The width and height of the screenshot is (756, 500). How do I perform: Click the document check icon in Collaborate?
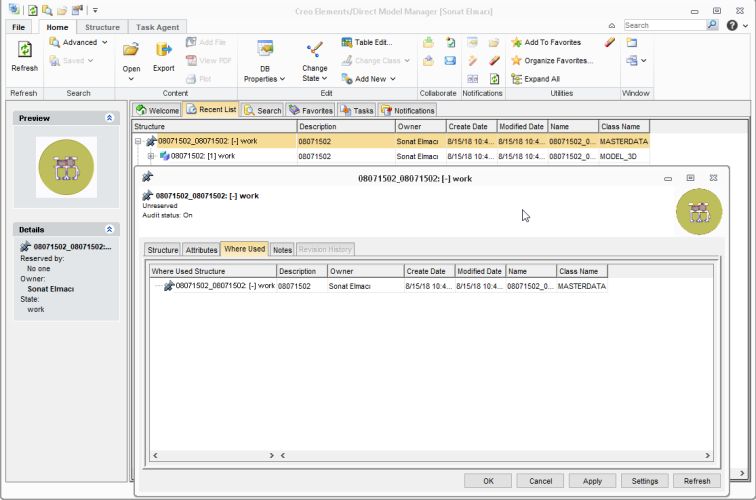pyautogui.click(x=450, y=42)
